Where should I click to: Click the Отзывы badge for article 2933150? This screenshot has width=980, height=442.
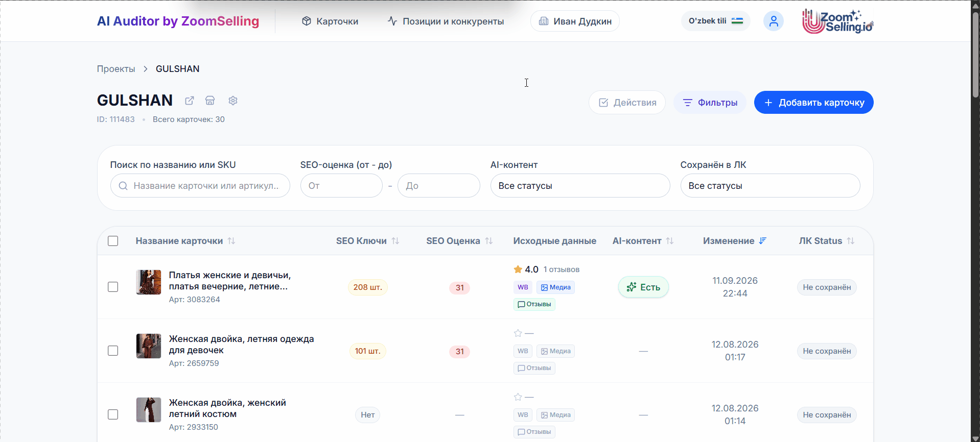[x=534, y=432]
